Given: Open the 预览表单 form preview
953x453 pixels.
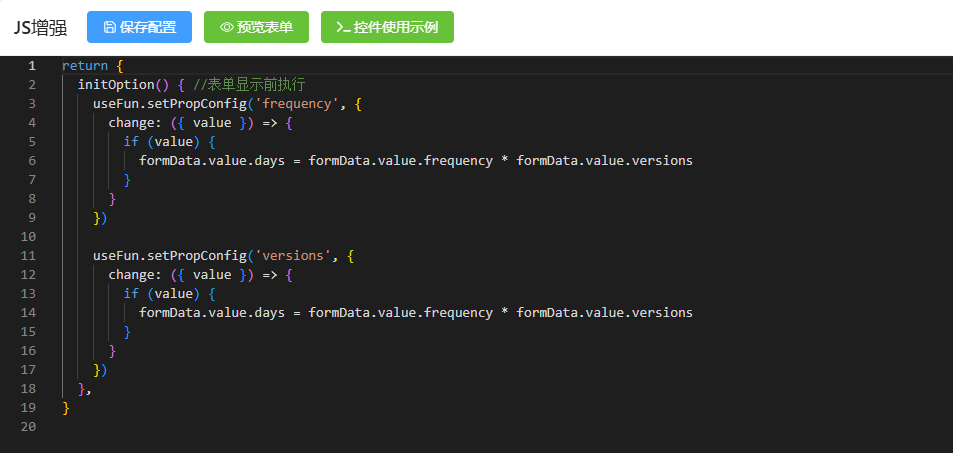Looking at the screenshot, I should [256, 28].
